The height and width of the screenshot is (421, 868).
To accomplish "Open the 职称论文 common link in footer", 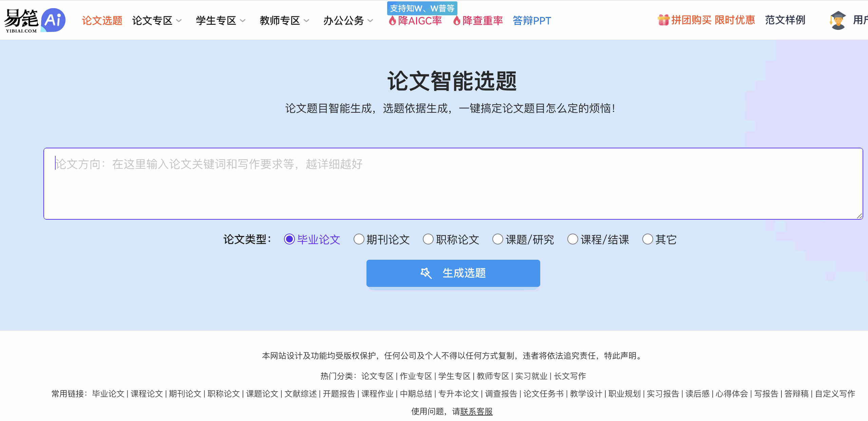I will click(x=224, y=394).
